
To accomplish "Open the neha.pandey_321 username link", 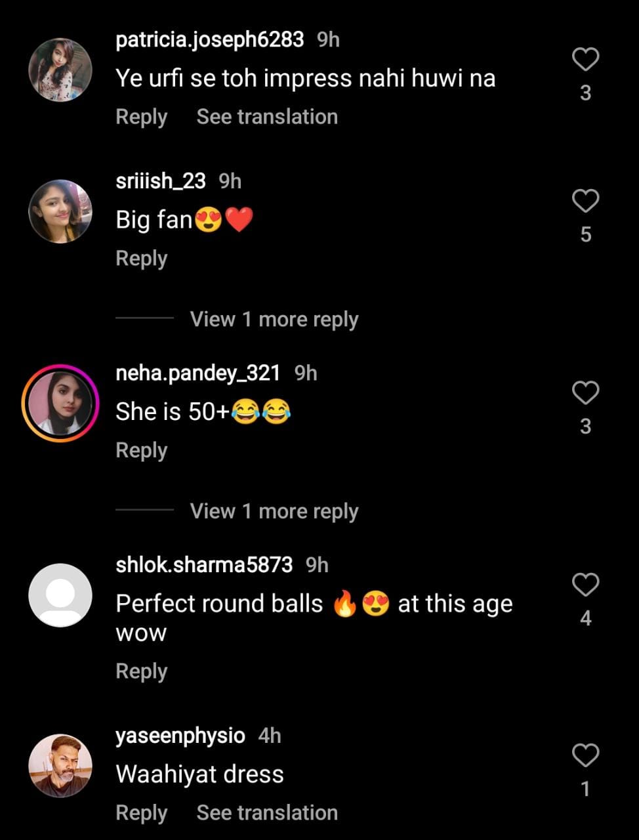I will click(197, 373).
